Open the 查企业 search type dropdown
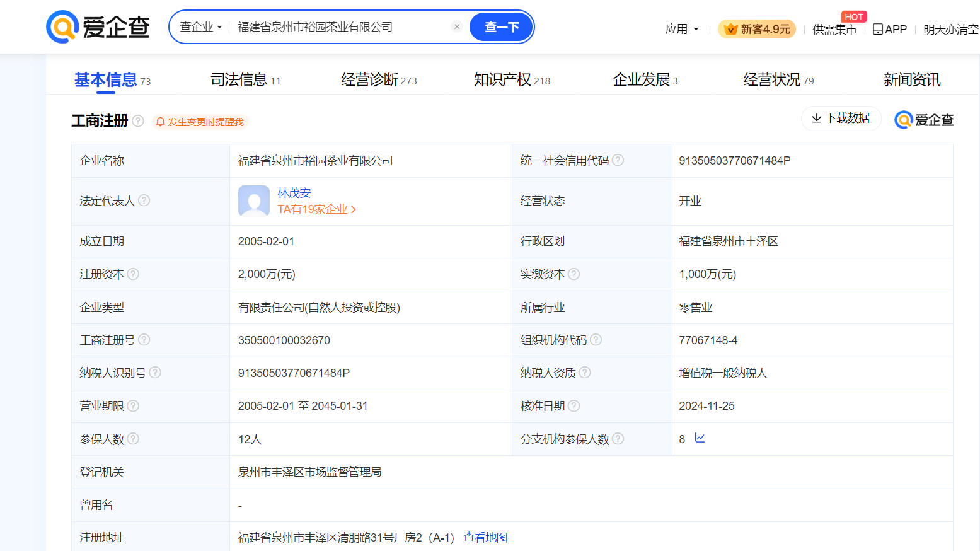Image resolution: width=980 pixels, height=551 pixels. click(200, 27)
